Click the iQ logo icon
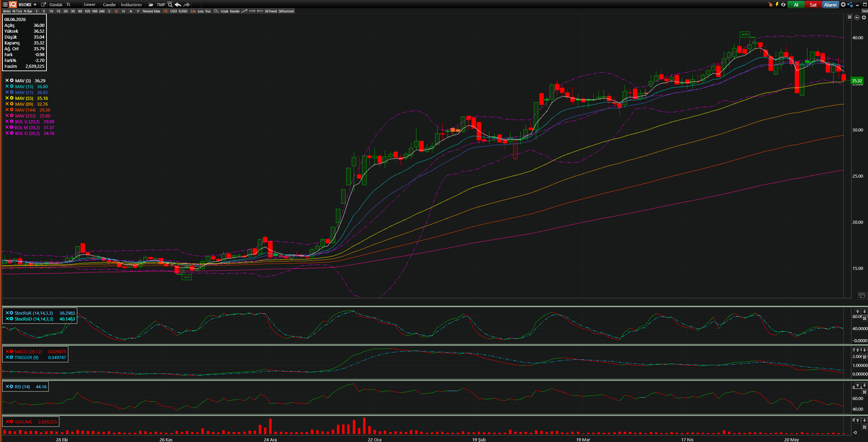The width and height of the screenshot is (868, 442). (13, 4)
